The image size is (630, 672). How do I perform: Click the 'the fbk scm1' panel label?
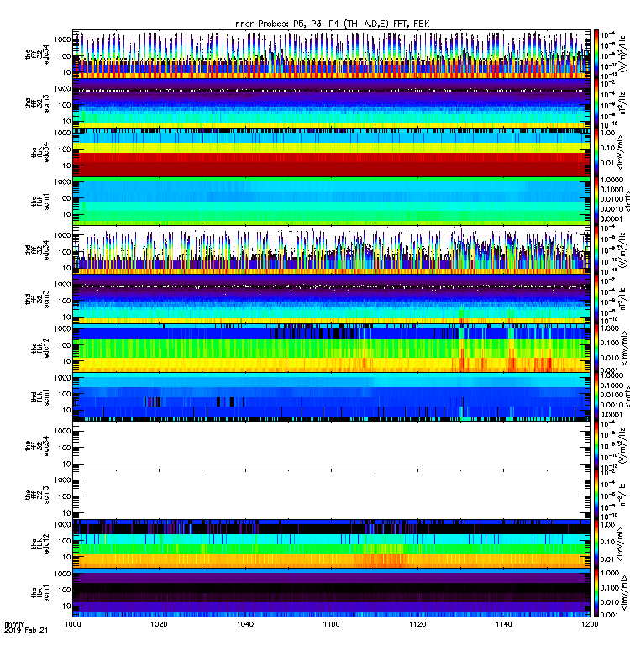(40, 593)
